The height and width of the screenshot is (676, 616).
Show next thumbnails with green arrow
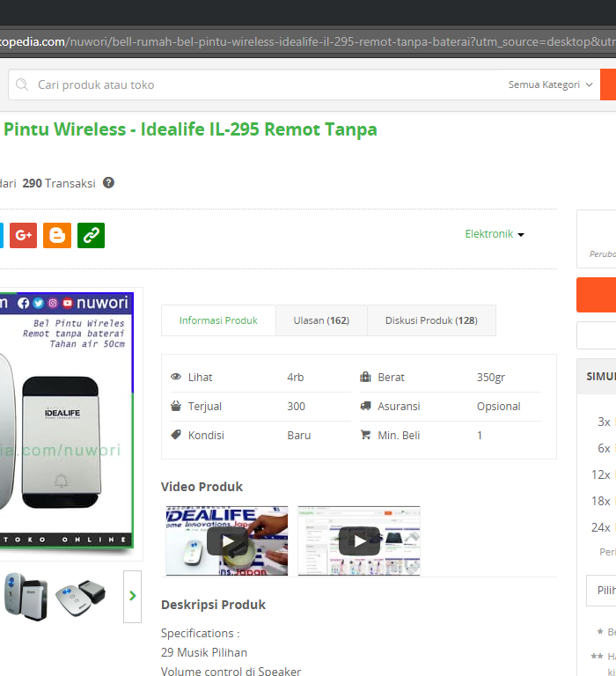pos(132,596)
